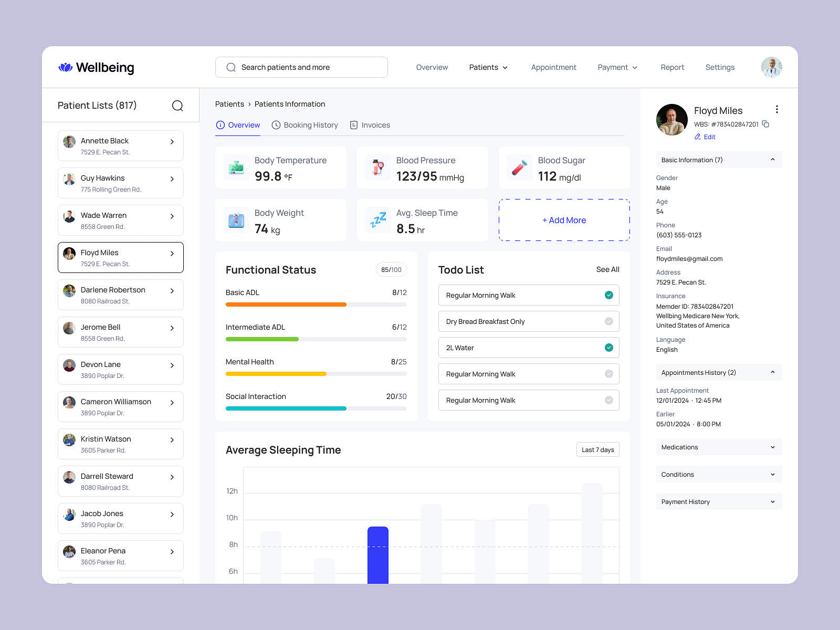Mark Dry Bread Breakfast Only as done
This screenshot has width=840, height=630.
click(x=608, y=321)
